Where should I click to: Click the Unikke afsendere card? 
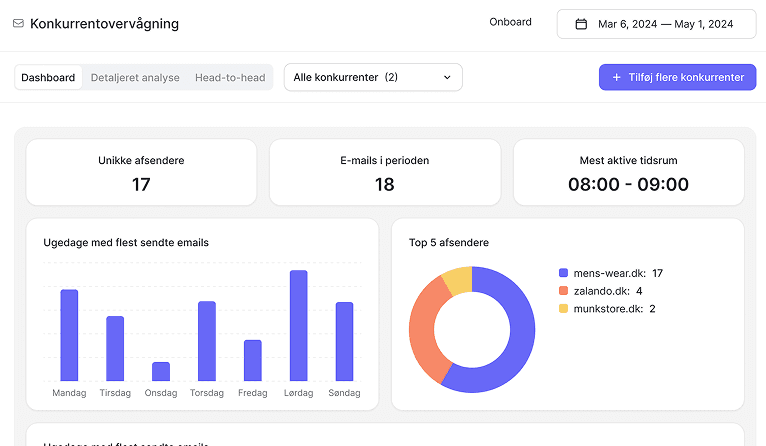coord(141,172)
